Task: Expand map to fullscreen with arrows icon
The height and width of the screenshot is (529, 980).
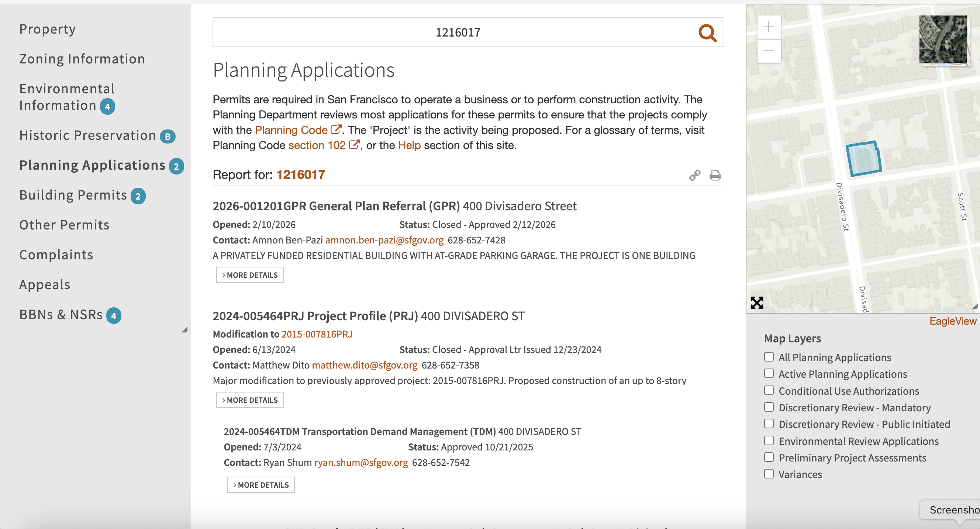Action: coord(757,303)
